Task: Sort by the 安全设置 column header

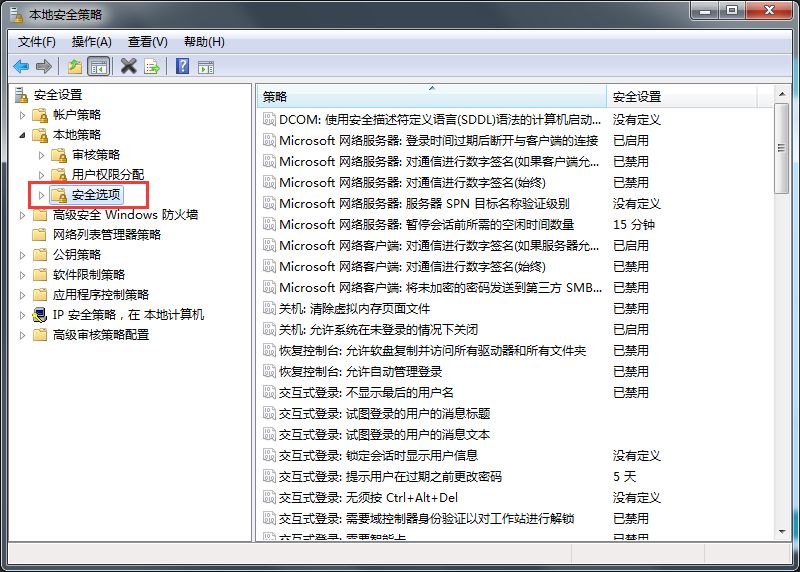Action: click(x=682, y=96)
